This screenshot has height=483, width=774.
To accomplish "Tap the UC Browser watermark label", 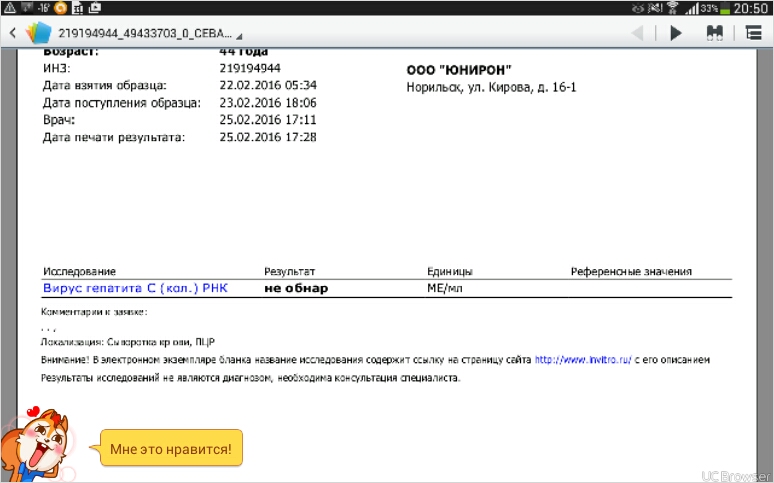I will [x=735, y=473].
